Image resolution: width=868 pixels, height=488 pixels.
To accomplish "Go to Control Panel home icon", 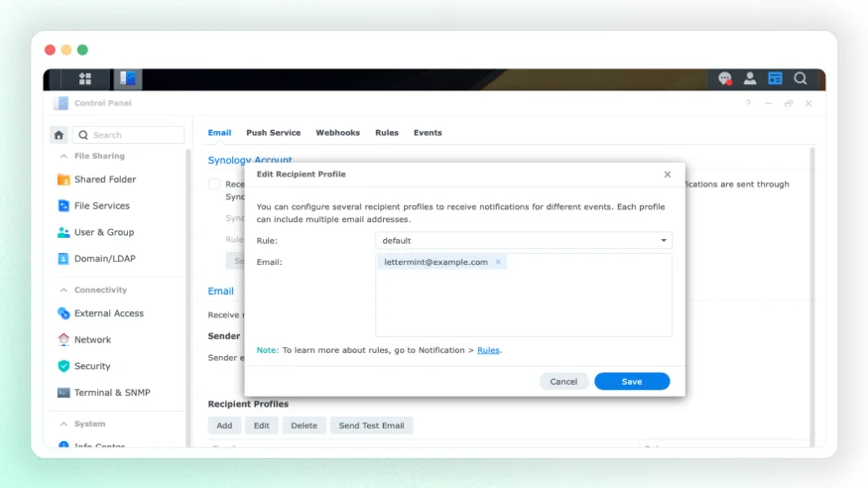I will tap(59, 135).
